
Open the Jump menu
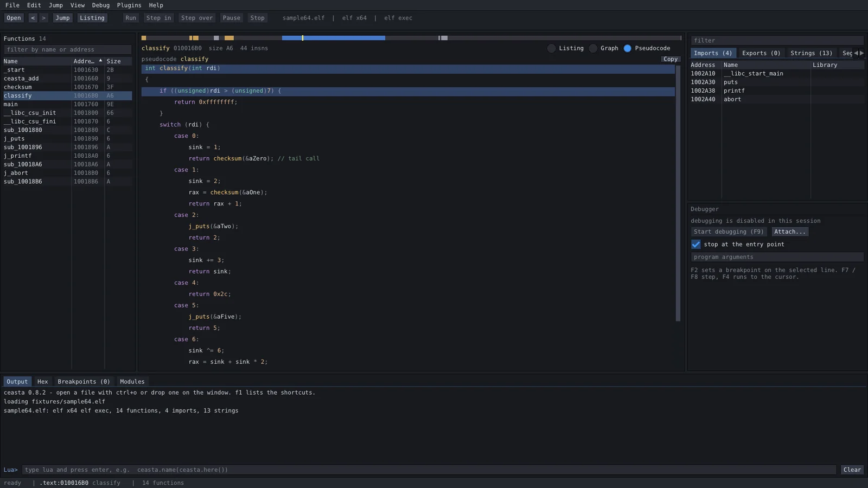click(56, 5)
